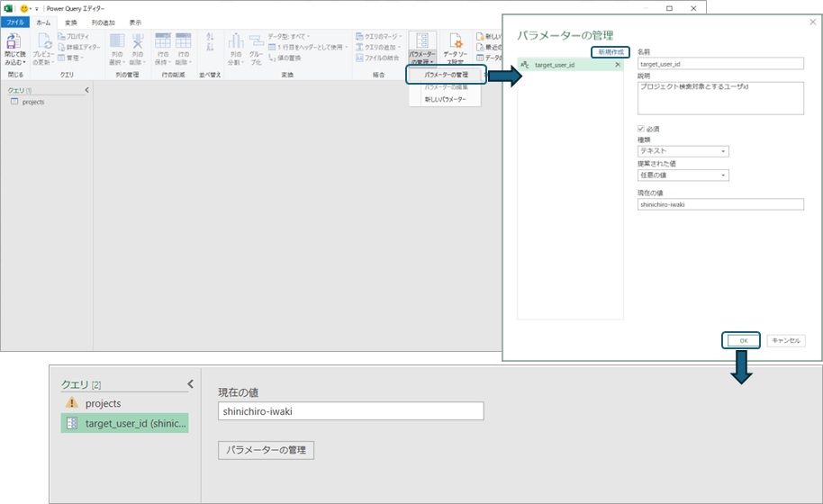
Task: Click the 列の削除 (Remove Columns) icon
Action: [x=138, y=41]
